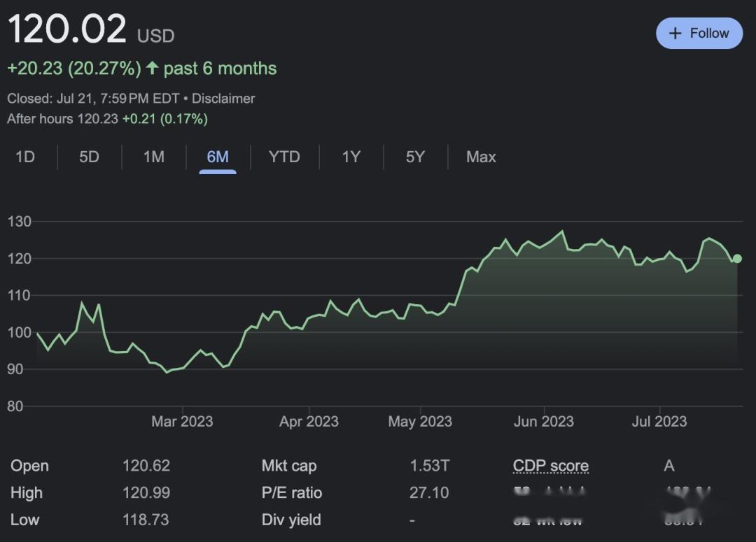
Task: Click the green up arrow icon
Action: 152,69
